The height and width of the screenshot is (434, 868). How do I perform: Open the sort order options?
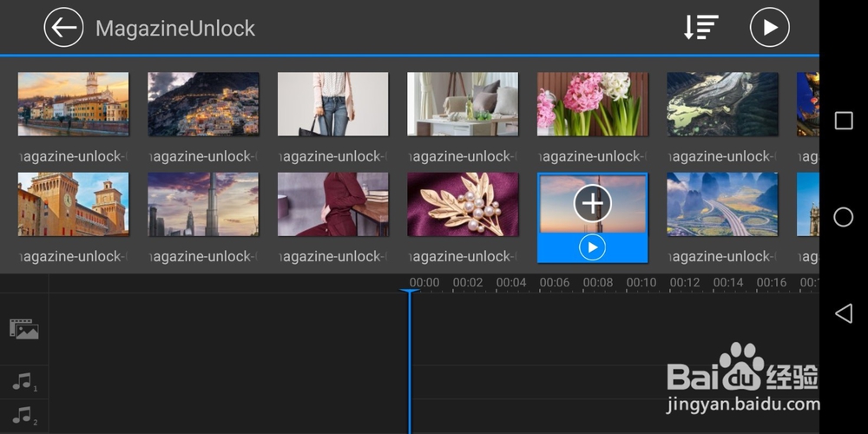[700, 28]
